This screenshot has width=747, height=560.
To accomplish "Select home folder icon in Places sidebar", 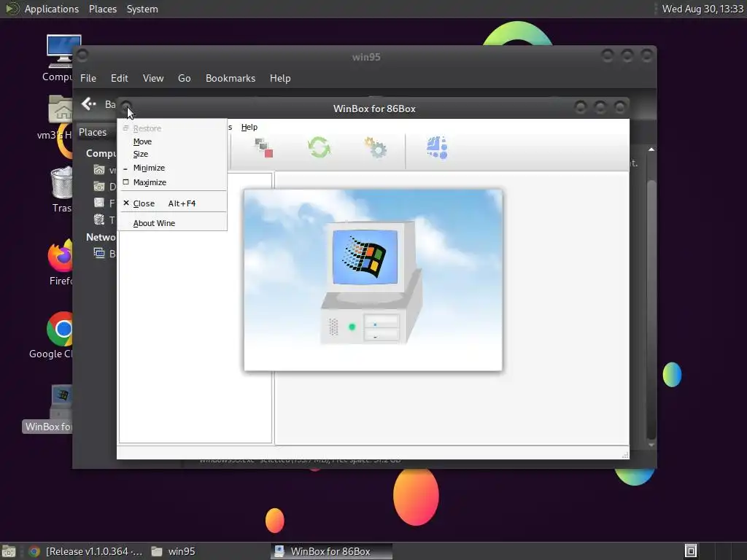I will [x=99, y=170].
